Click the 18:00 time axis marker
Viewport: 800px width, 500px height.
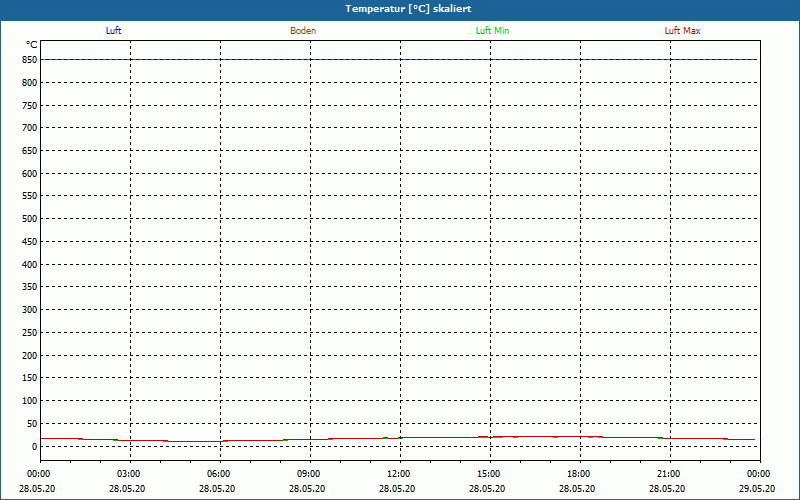pyautogui.click(x=579, y=474)
